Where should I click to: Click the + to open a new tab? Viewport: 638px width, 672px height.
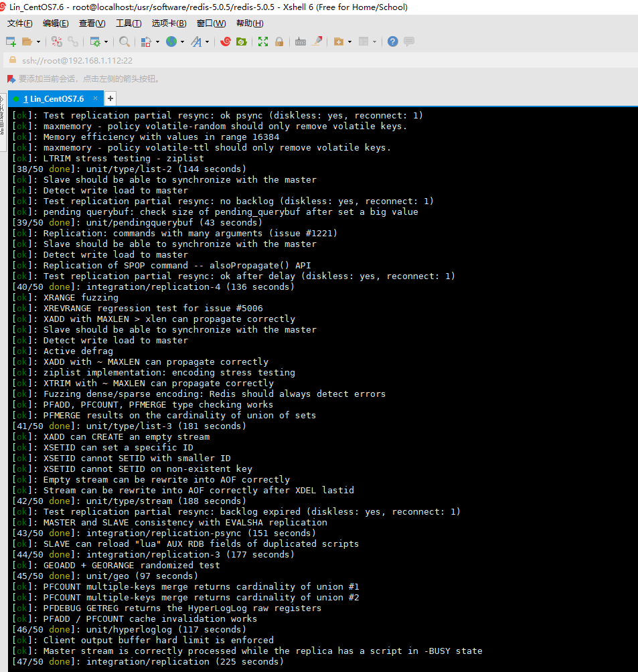point(110,98)
